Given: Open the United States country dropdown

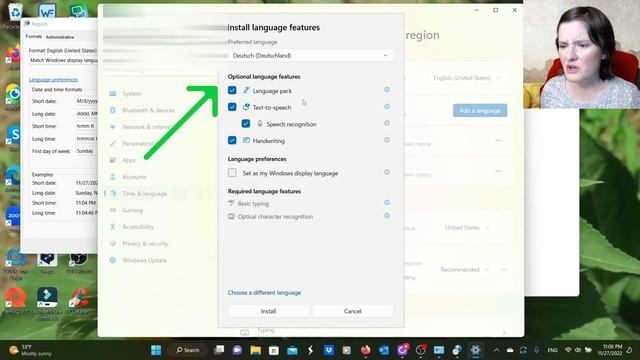Looking at the screenshot, I should coord(467,227).
